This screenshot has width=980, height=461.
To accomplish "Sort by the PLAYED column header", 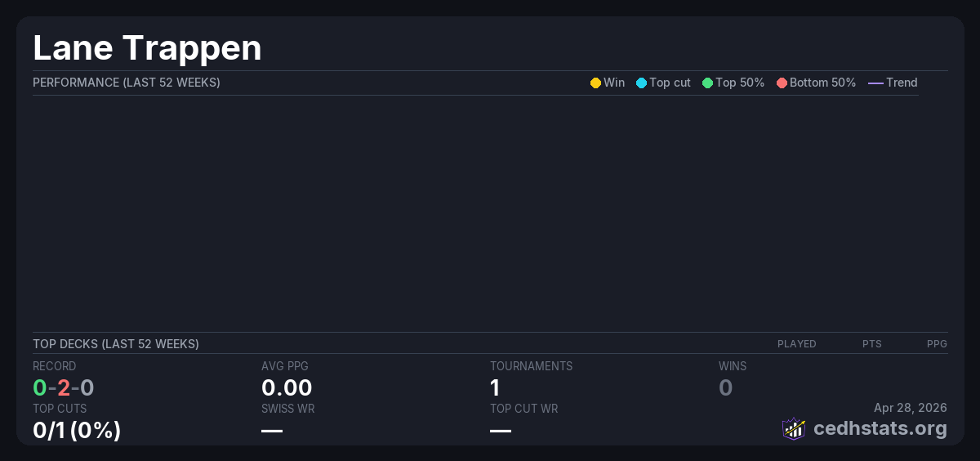I will (x=796, y=344).
